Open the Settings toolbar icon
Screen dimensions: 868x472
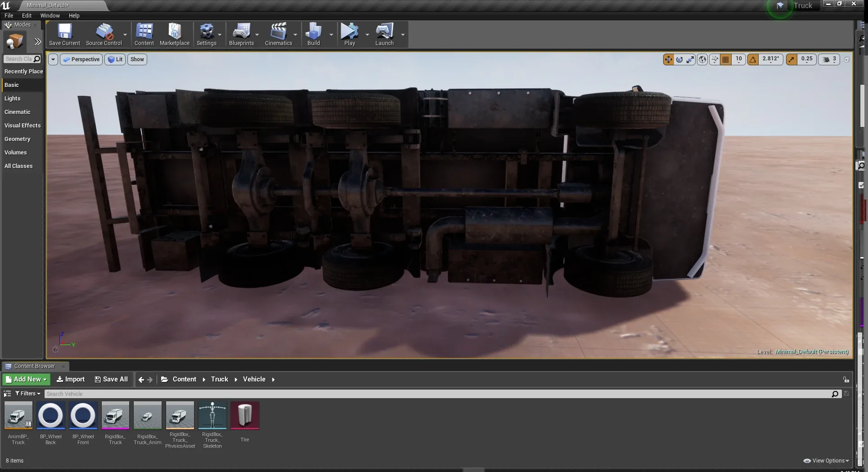tap(207, 34)
